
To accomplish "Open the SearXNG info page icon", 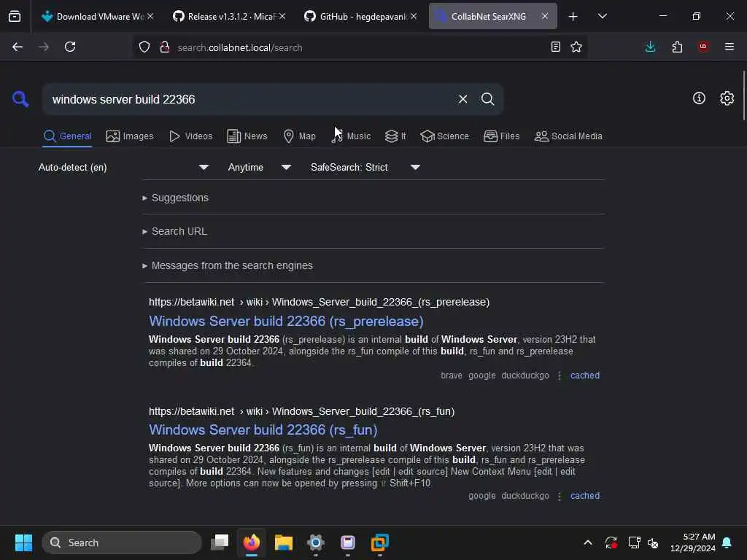I will tap(699, 98).
